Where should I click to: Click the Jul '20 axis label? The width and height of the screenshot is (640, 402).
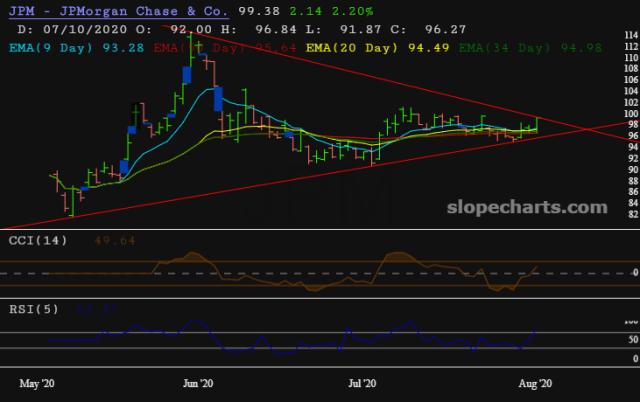[x=362, y=383]
